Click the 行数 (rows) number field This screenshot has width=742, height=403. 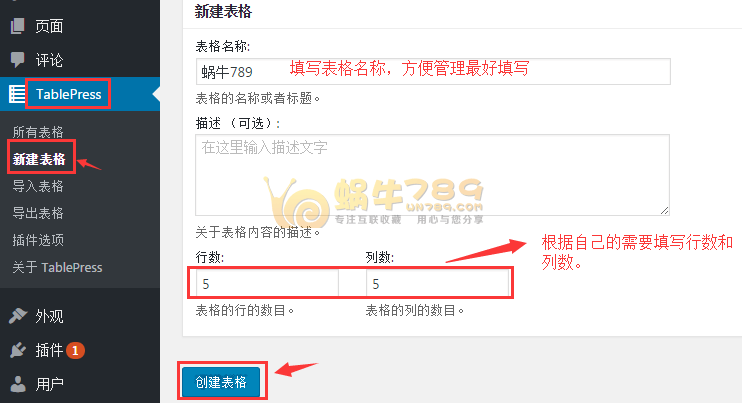pyautogui.click(x=267, y=283)
